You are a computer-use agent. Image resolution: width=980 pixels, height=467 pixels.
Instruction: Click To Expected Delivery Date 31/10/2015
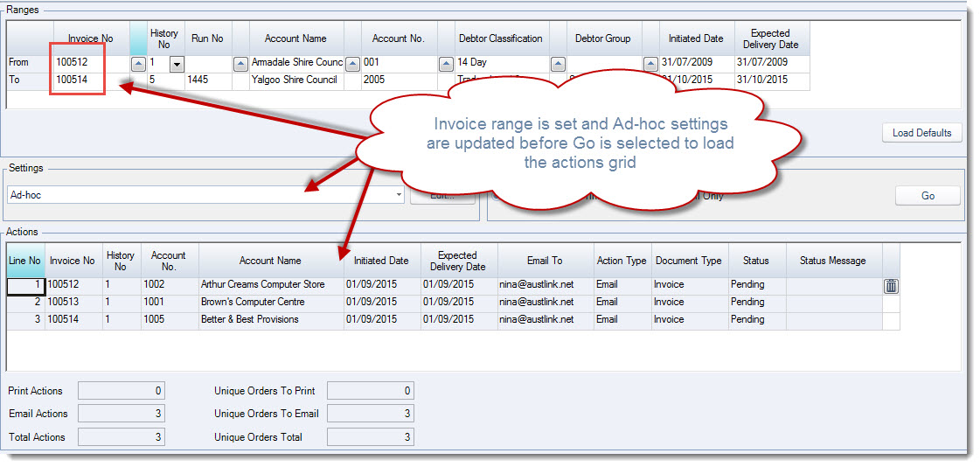(772, 80)
